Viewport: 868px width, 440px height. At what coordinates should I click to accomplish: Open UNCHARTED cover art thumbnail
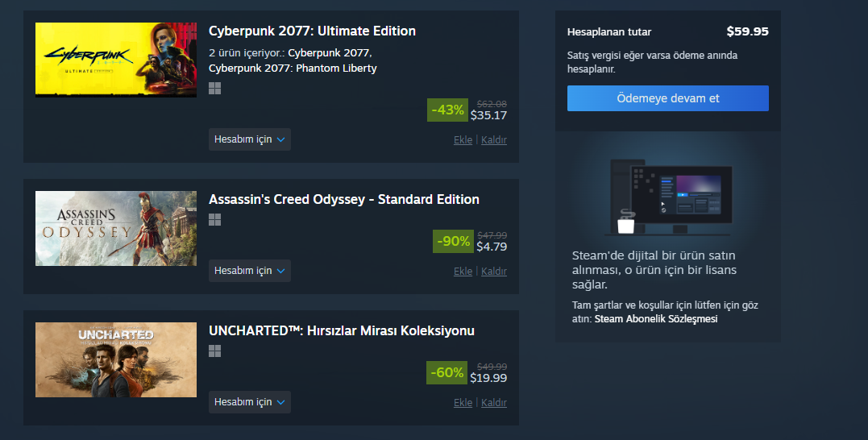pyautogui.click(x=116, y=359)
